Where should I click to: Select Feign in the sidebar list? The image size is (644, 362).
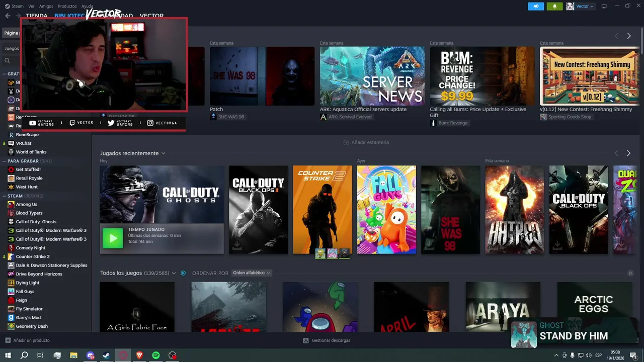(x=21, y=300)
